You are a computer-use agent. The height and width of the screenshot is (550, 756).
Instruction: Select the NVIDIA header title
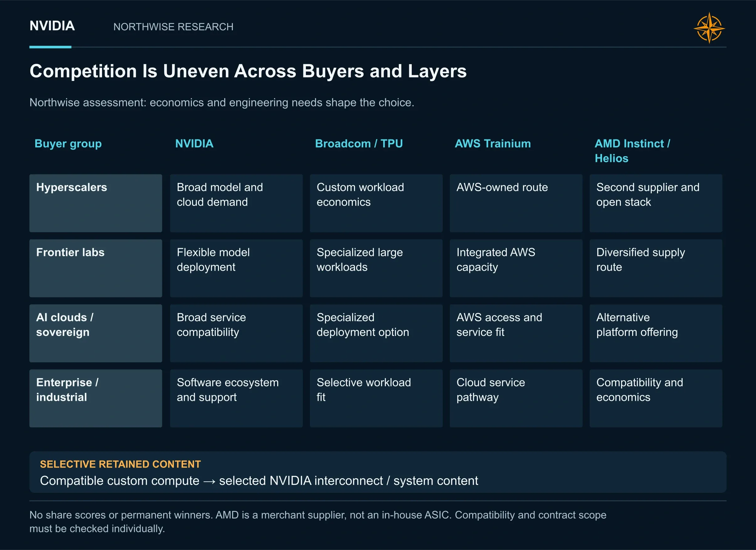pyautogui.click(x=52, y=26)
